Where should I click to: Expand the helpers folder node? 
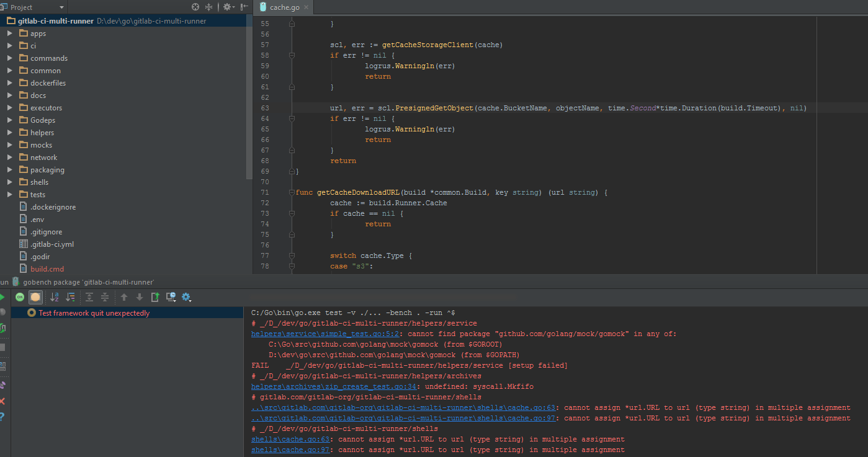10,133
